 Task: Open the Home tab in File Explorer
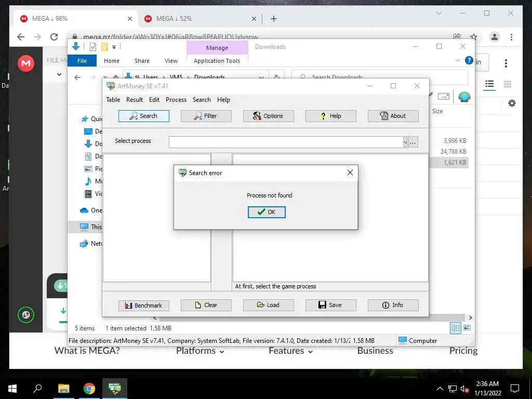pos(112,61)
